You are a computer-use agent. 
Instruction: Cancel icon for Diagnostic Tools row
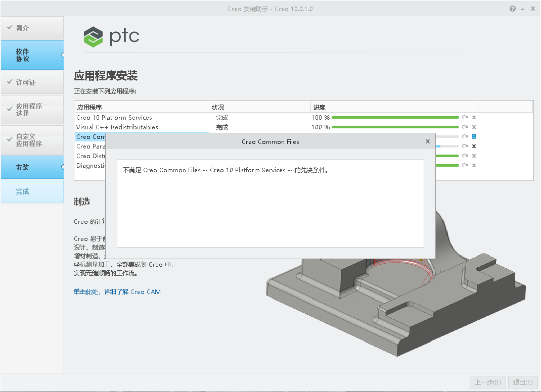[474, 166]
